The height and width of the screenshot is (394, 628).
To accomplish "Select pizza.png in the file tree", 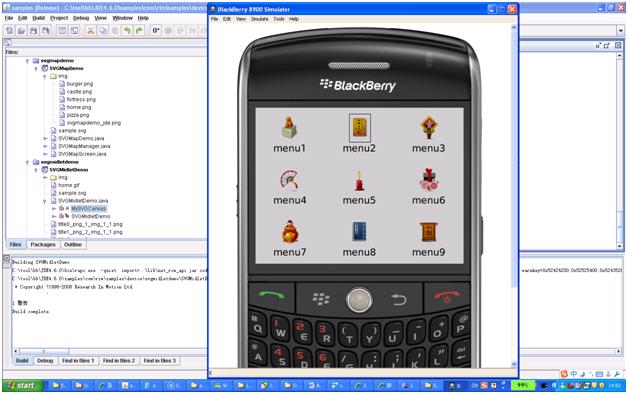I will (x=78, y=115).
